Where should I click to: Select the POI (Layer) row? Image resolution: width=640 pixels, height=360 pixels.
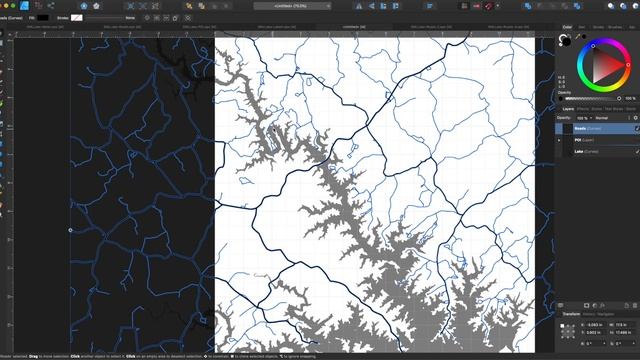tap(597, 140)
